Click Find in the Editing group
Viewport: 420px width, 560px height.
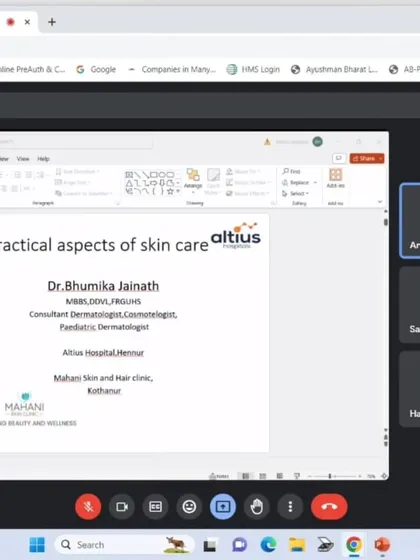pos(291,171)
